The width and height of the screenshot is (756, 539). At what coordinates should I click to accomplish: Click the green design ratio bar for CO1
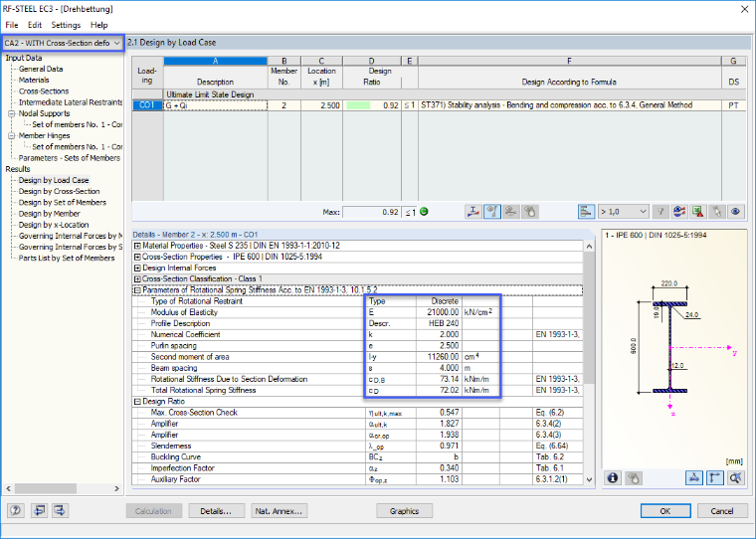pyautogui.click(x=358, y=105)
